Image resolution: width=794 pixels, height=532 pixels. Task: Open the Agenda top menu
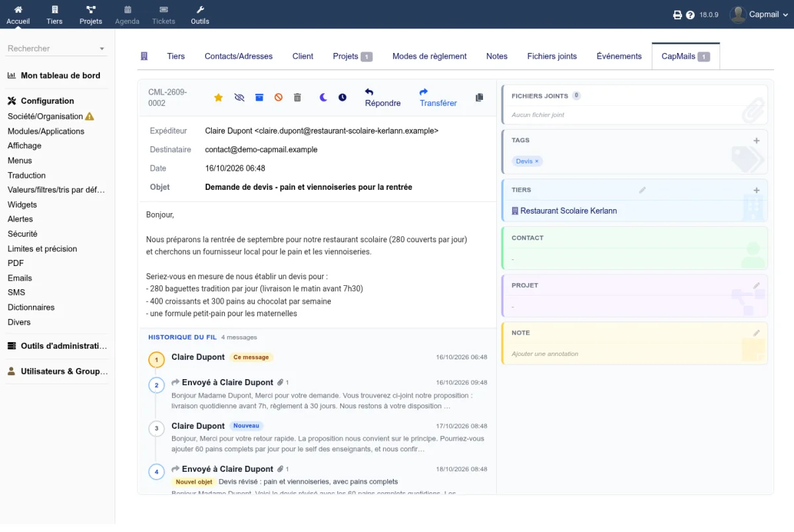[x=127, y=15]
